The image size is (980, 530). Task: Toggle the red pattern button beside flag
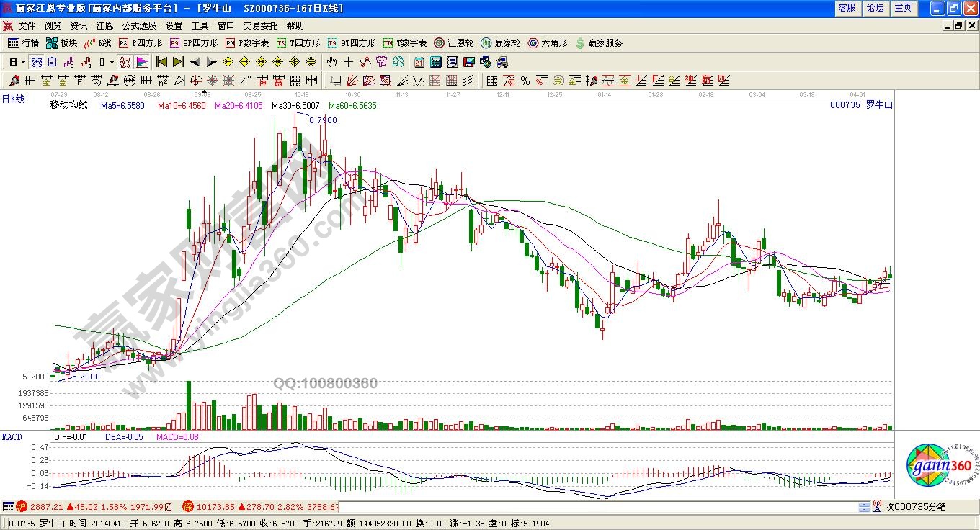click(125, 62)
